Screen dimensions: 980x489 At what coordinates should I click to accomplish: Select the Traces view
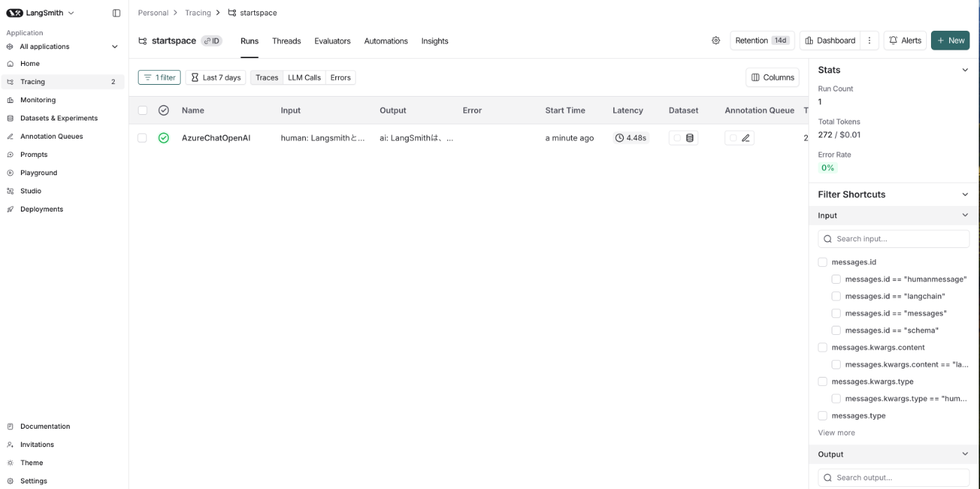tap(267, 78)
